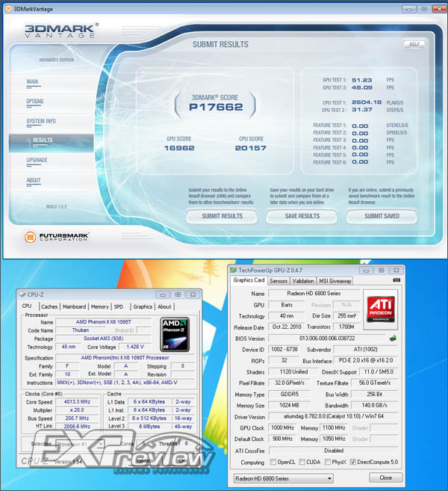Open the SYSTEM INFO section
The width and height of the screenshot is (448, 491).
(x=41, y=121)
